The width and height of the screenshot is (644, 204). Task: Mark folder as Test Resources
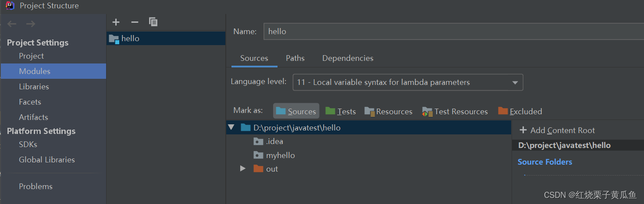click(455, 111)
